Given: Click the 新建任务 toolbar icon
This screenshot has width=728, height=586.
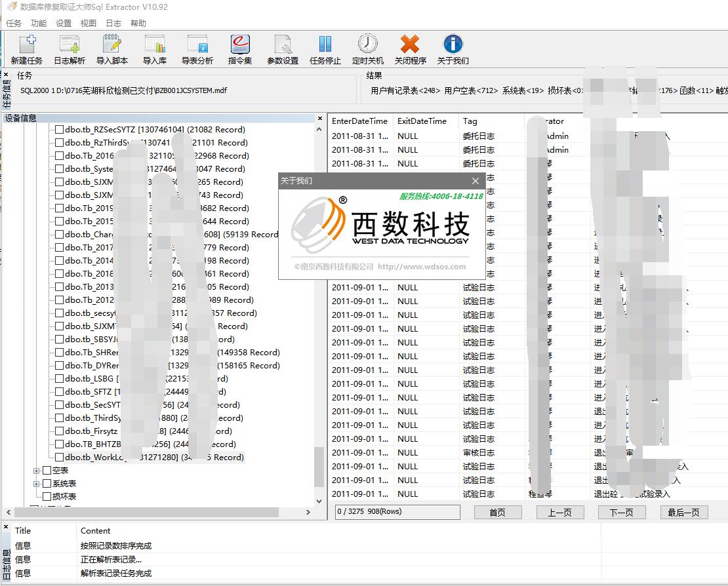Looking at the screenshot, I should [27, 44].
